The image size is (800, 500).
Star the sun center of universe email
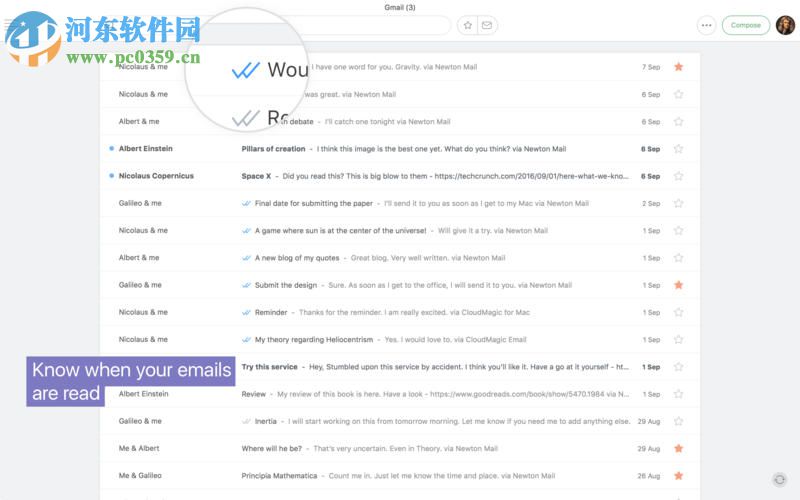pyautogui.click(x=678, y=231)
